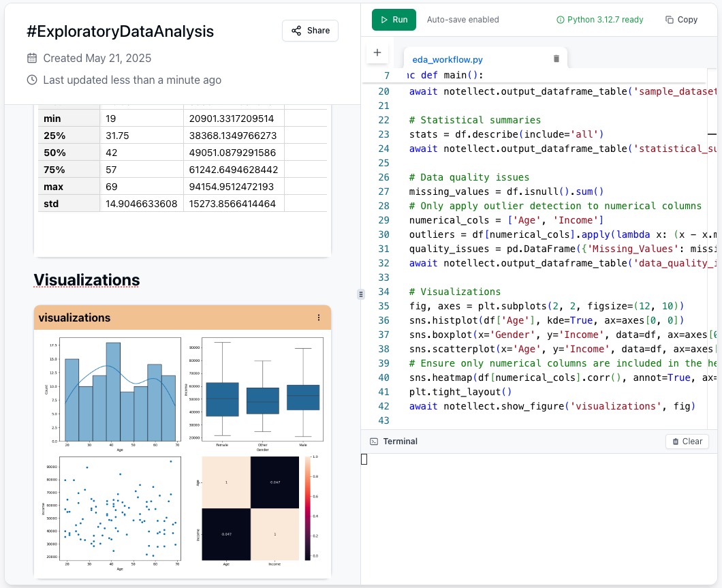Place cursor on plt.subplots line
Image resolution: width=722 pixels, height=588 pixels.
pos(546,306)
